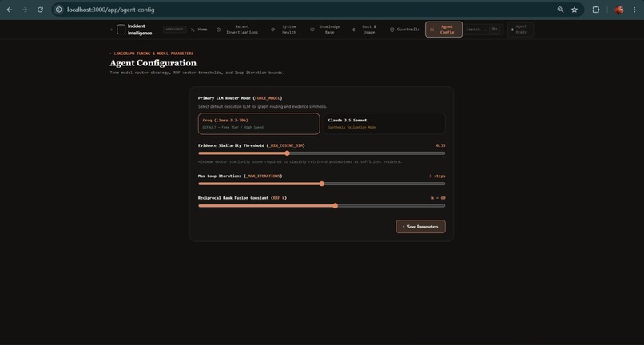This screenshot has height=345, width=644.
Task: Bookmark this page with the star icon
Action: click(x=574, y=10)
